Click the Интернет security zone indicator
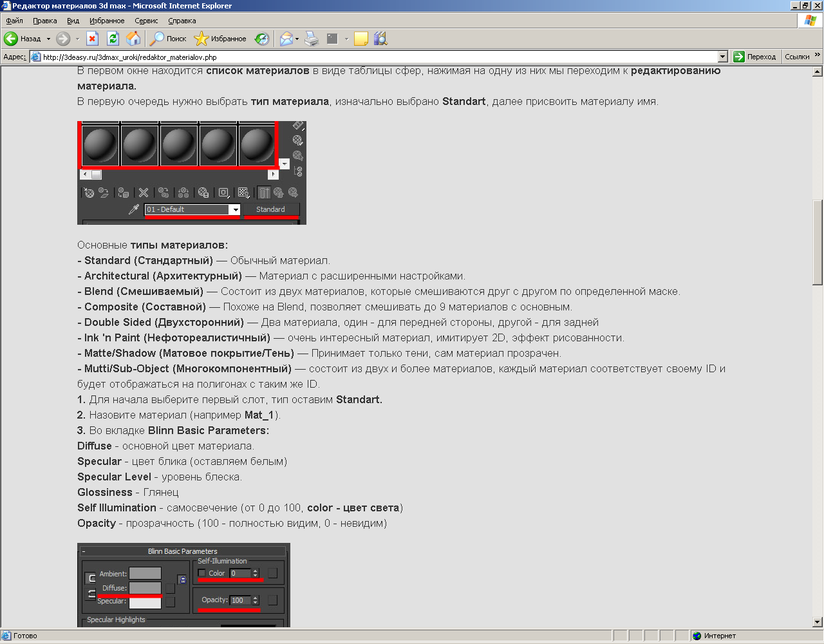The width and height of the screenshot is (824, 644). [x=715, y=636]
